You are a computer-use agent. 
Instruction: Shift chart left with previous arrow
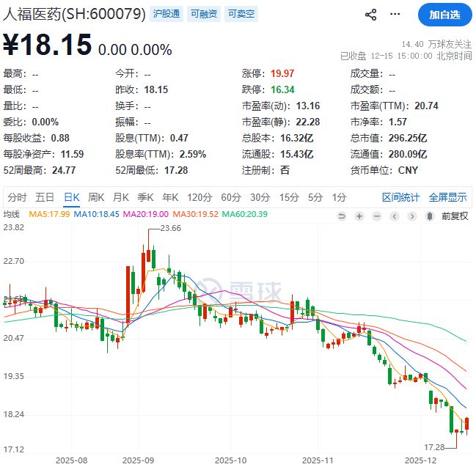pos(395,216)
